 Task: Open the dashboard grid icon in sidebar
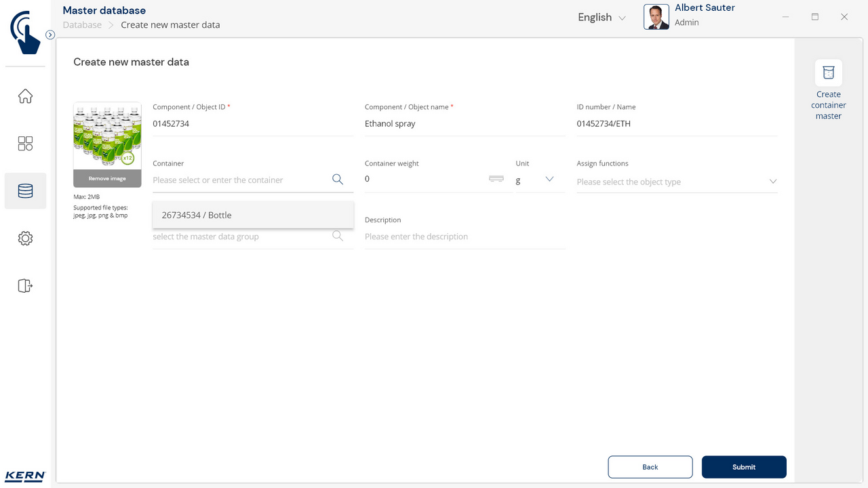coord(25,144)
